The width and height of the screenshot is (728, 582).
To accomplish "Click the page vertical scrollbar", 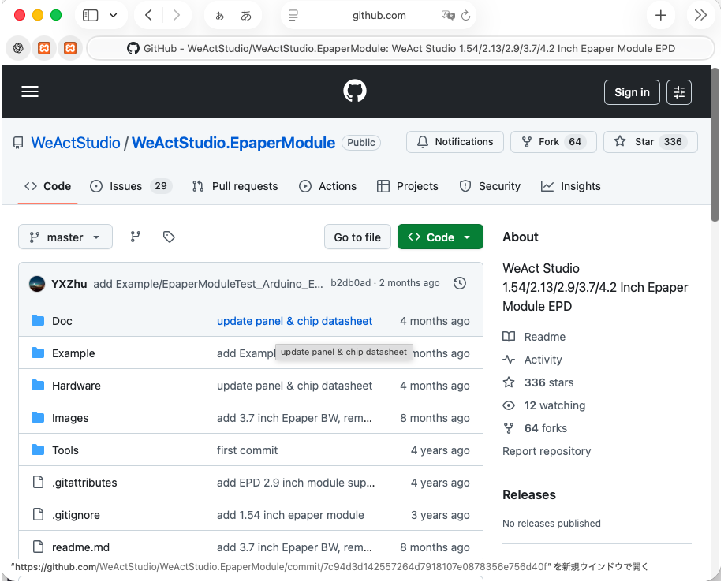I will (x=715, y=145).
